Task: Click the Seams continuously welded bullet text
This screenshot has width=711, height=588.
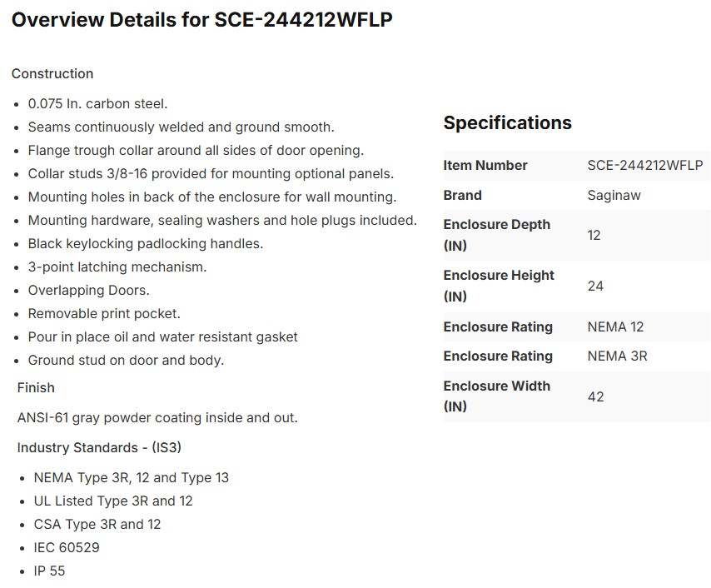Action: [181, 127]
